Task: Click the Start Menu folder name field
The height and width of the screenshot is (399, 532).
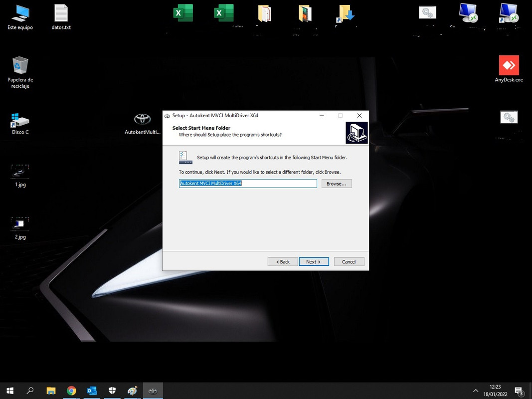Action: (x=248, y=184)
